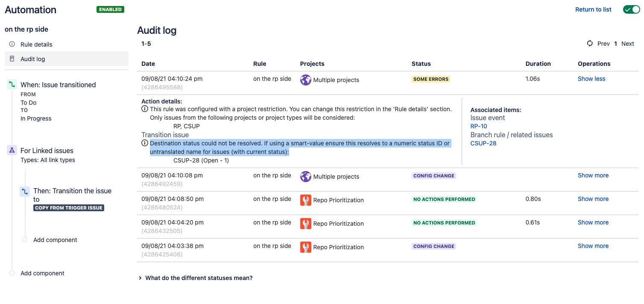Click the Multiple projects globe avatar
This screenshot has width=644, height=304.
point(306,80)
